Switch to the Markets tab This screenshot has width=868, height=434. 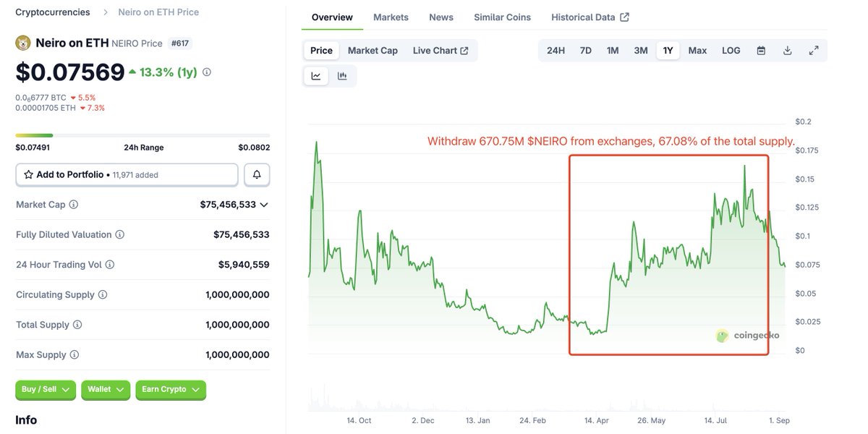pos(391,17)
